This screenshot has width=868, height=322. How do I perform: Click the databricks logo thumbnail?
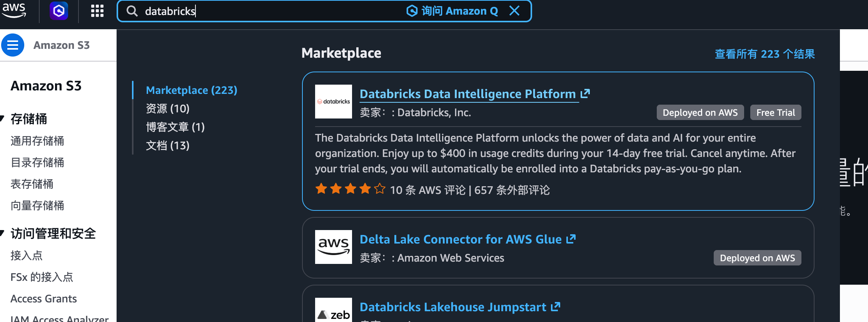click(x=334, y=102)
